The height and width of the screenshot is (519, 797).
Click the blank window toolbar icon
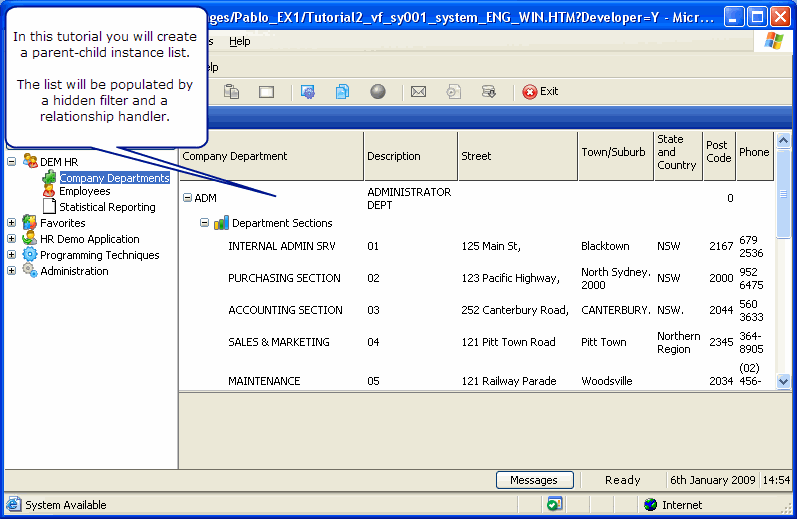tap(266, 92)
